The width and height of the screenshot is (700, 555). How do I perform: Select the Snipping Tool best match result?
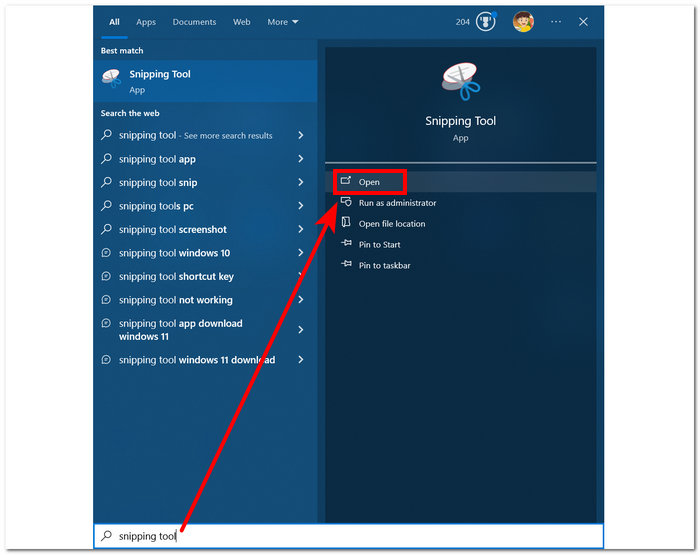coord(206,81)
